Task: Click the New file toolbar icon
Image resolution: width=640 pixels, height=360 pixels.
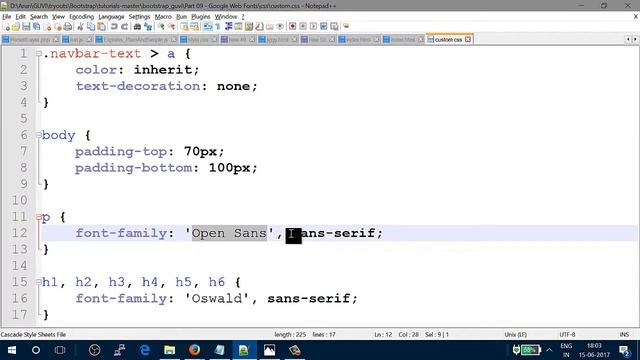Action: point(6,27)
